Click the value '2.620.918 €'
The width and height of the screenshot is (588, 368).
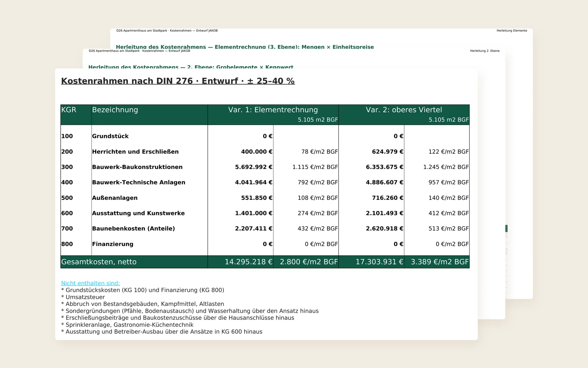pos(384,229)
